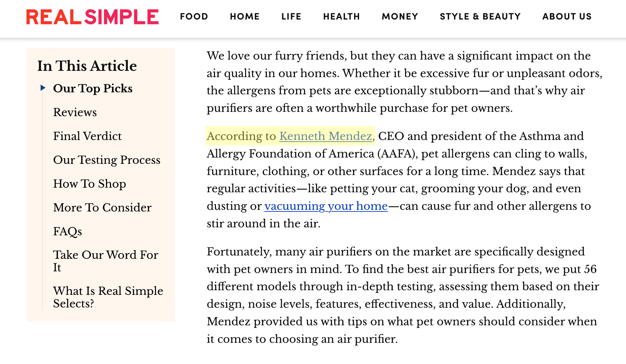
Task: Jump to Our Testing Process
Action: (107, 160)
